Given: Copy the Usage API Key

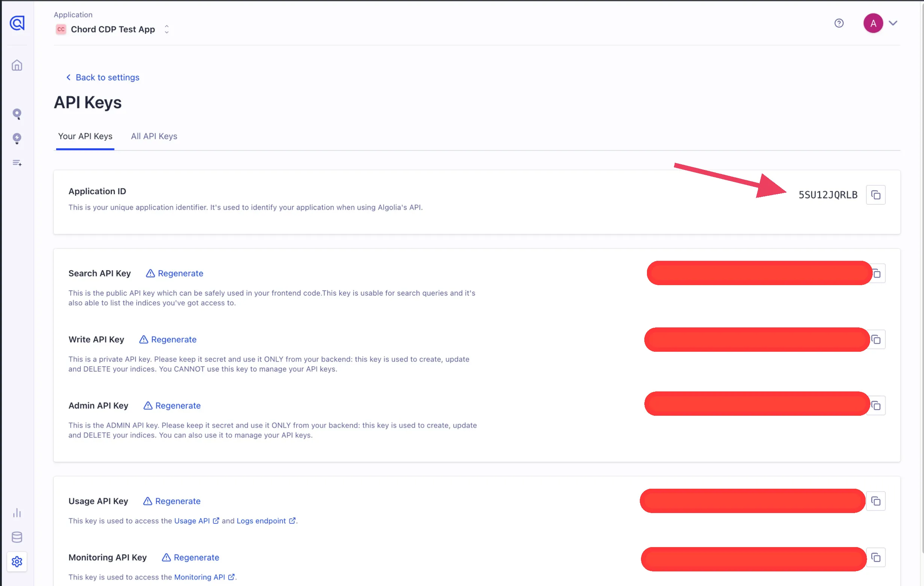Looking at the screenshot, I should point(876,501).
